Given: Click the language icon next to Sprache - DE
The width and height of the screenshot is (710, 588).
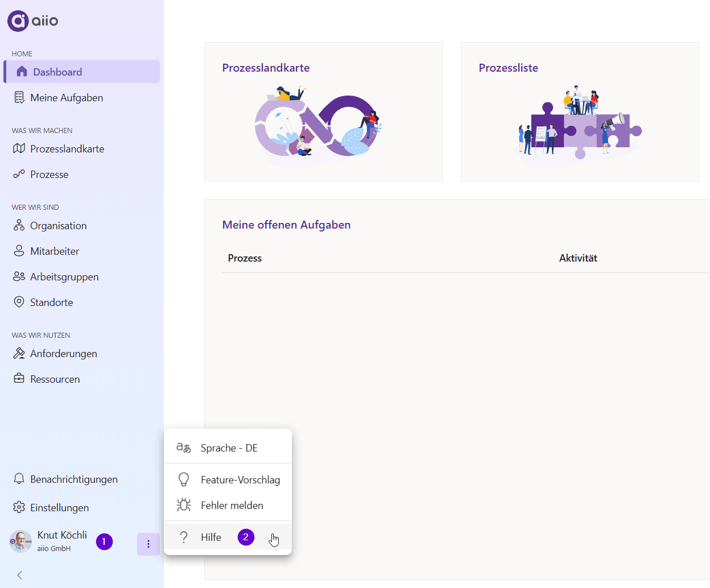Looking at the screenshot, I should (x=183, y=448).
